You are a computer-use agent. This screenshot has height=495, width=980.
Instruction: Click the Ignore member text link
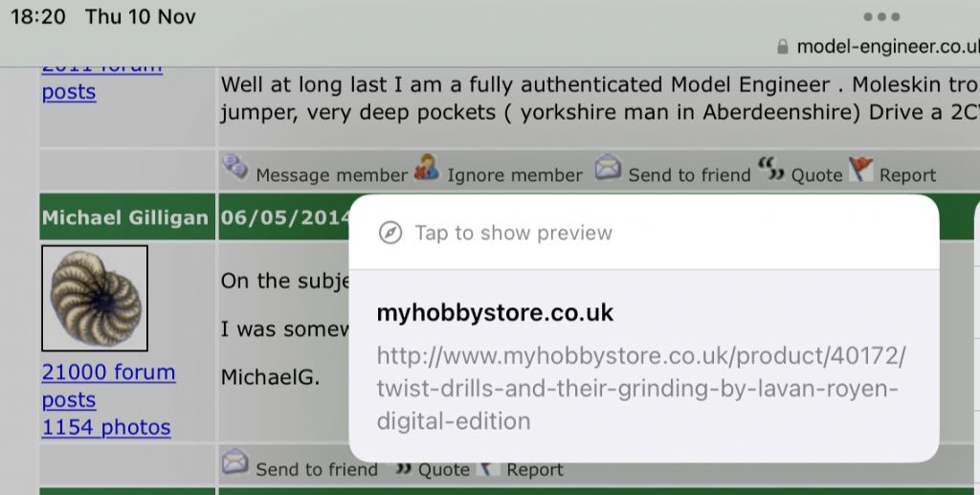click(x=515, y=175)
